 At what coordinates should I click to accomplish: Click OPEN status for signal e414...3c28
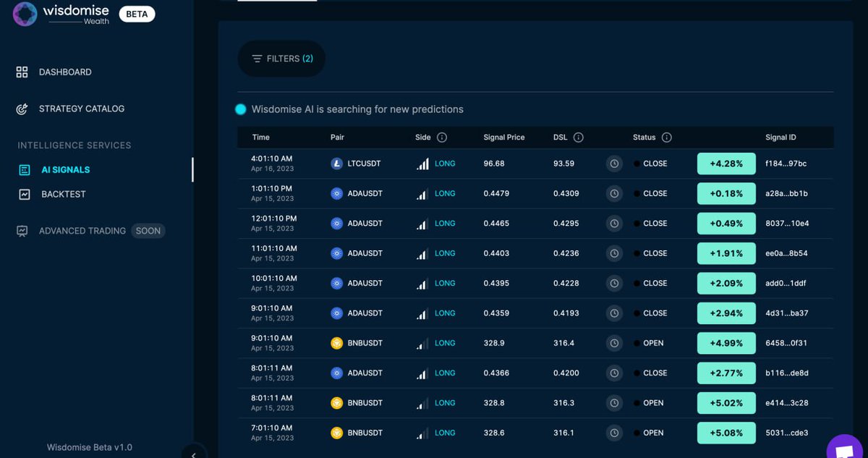pos(653,403)
